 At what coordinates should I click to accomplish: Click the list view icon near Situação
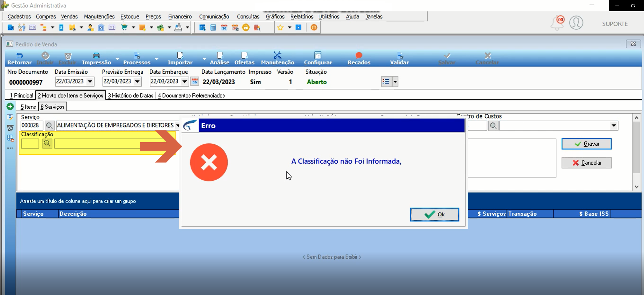click(386, 81)
